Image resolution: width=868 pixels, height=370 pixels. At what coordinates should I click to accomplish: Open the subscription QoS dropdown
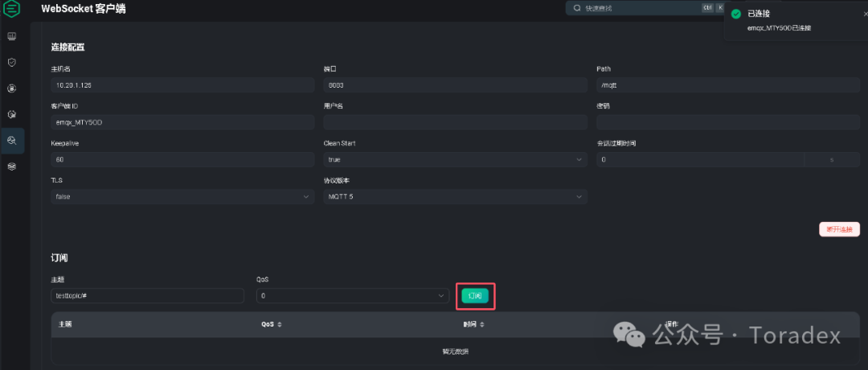[x=353, y=296]
